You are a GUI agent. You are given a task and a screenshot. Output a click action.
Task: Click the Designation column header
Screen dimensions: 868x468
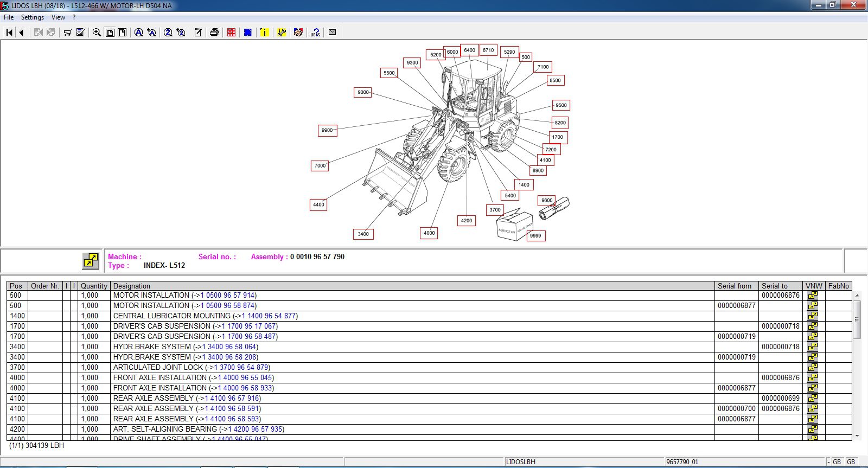(x=413, y=286)
